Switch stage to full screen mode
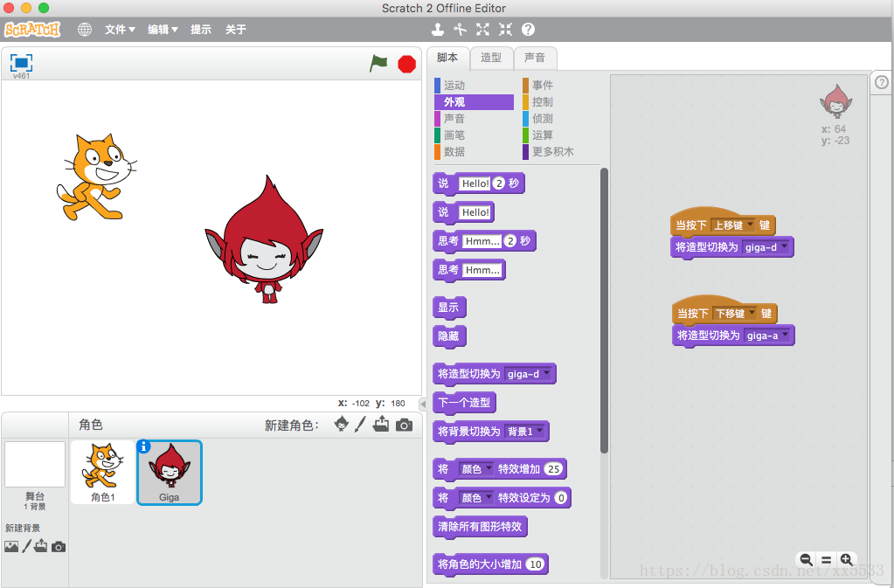Viewport: 894px width, 588px height. point(21,63)
